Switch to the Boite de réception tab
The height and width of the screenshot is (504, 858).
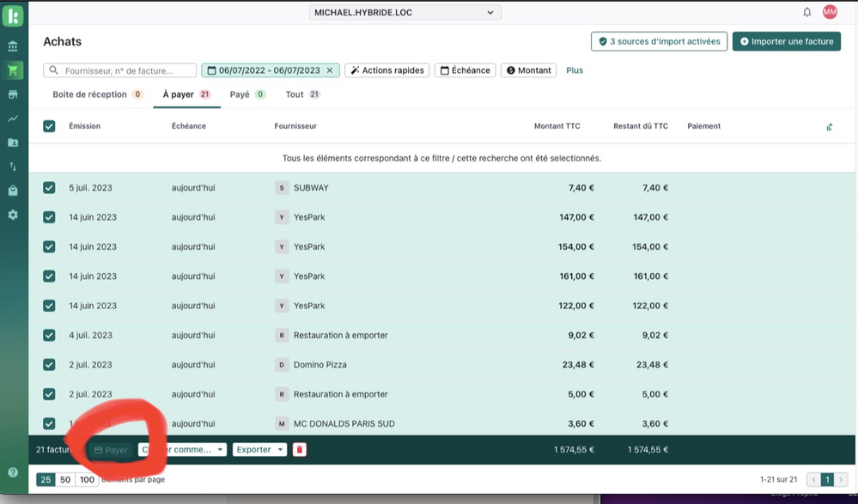coord(91,94)
